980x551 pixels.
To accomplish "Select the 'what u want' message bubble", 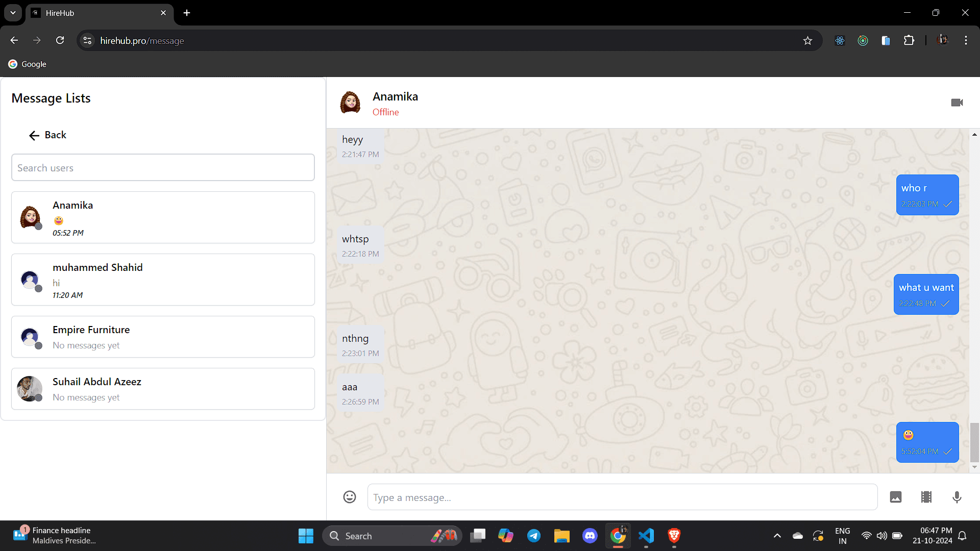I will coord(926,294).
